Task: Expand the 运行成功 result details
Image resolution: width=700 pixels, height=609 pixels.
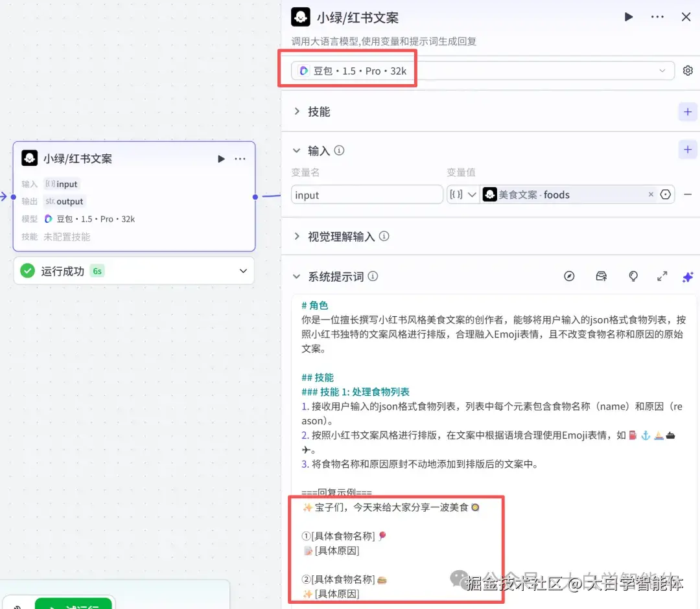Action: (242, 271)
